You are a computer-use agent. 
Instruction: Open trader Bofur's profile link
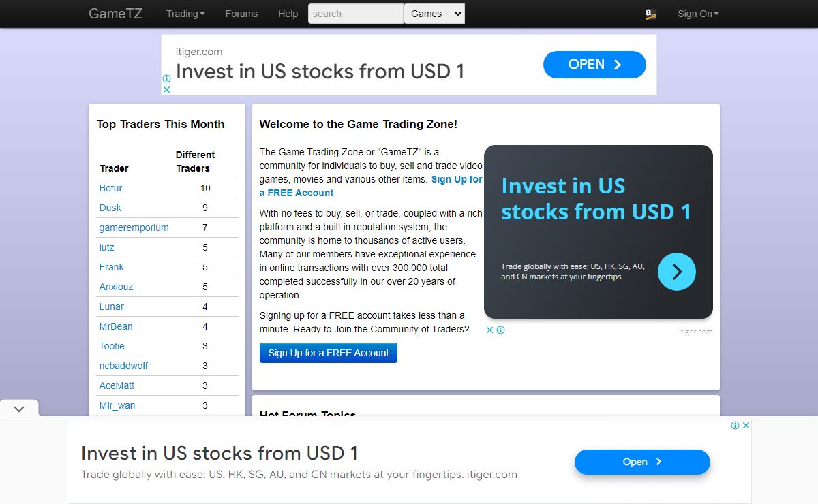pyautogui.click(x=111, y=188)
